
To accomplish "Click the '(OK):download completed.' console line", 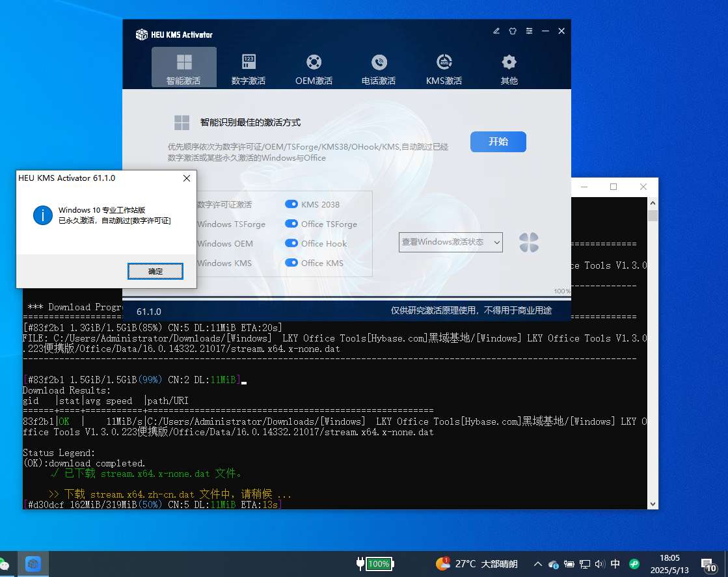I will [x=84, y=463].
